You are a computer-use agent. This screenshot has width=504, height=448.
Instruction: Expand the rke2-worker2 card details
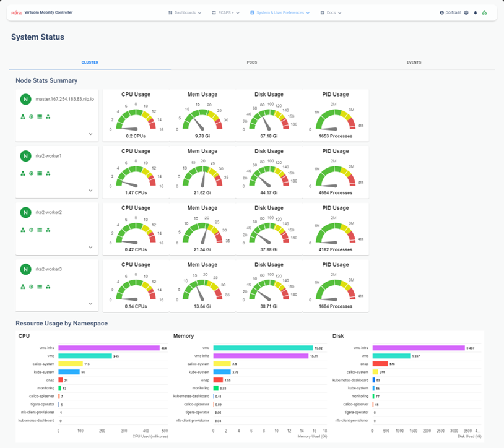(x=90, y=247)
